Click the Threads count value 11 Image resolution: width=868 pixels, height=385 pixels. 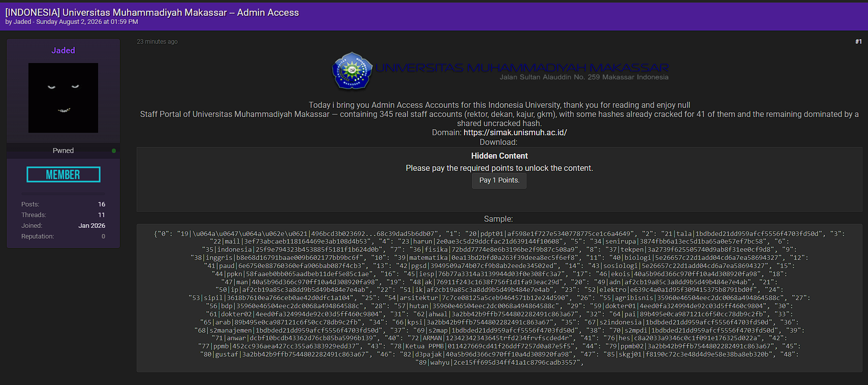(x=102, y=215)
